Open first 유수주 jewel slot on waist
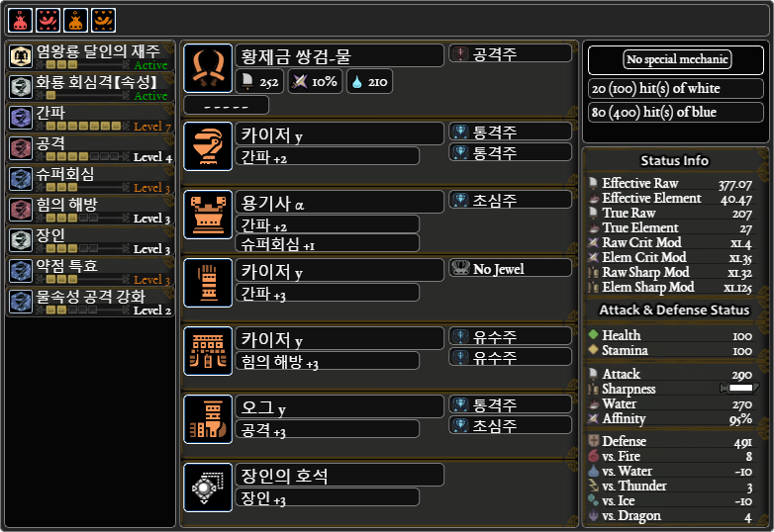Viewport: 774px width, 532px height. (x=511, y=336)
